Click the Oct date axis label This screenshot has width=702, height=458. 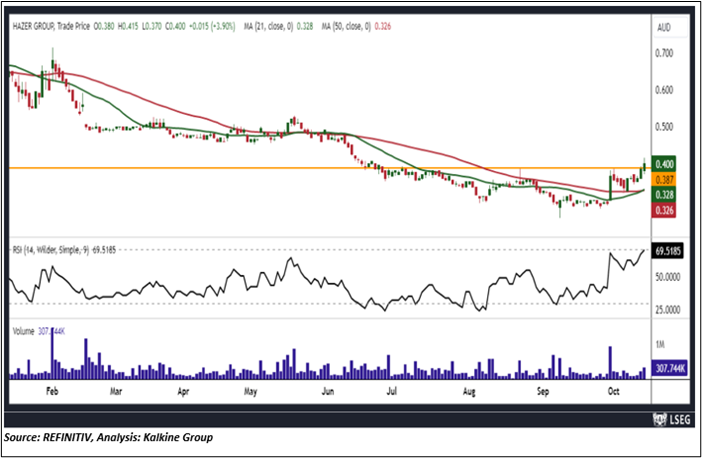[613, 391]
